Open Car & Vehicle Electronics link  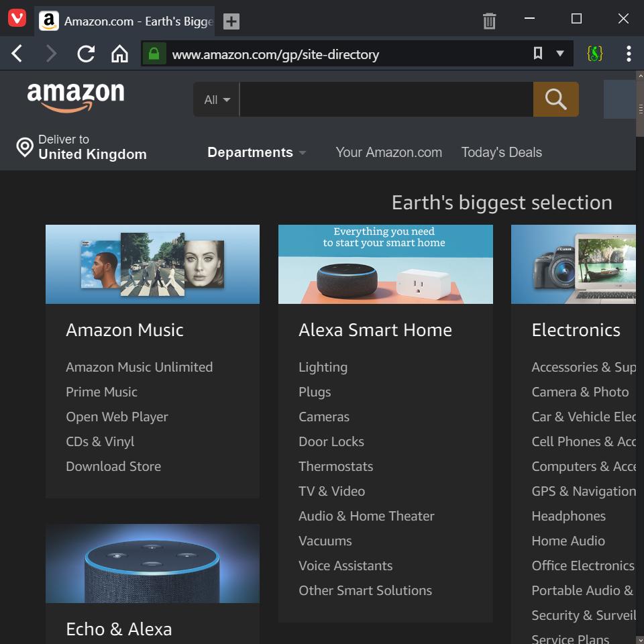point(584,417)
